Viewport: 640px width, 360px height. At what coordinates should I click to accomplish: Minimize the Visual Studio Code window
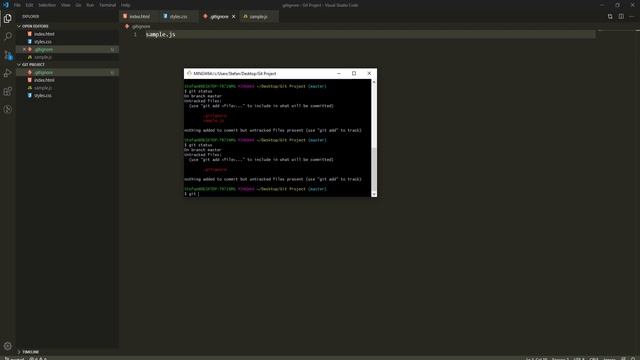[x=602, y=5]
